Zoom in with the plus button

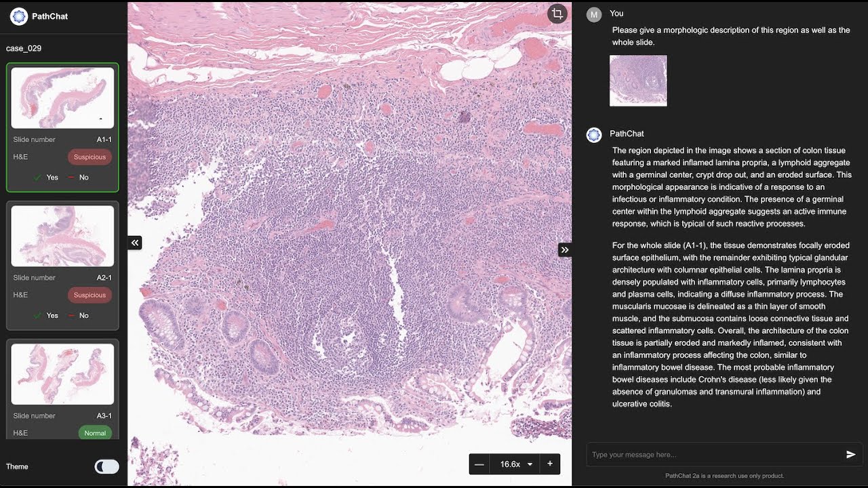coord(549,464)
